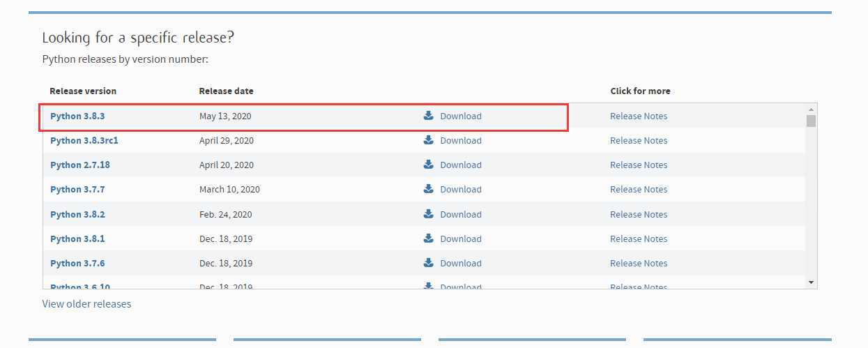Open the Python 3.8.3rc1 release link

tap(84, 141)
